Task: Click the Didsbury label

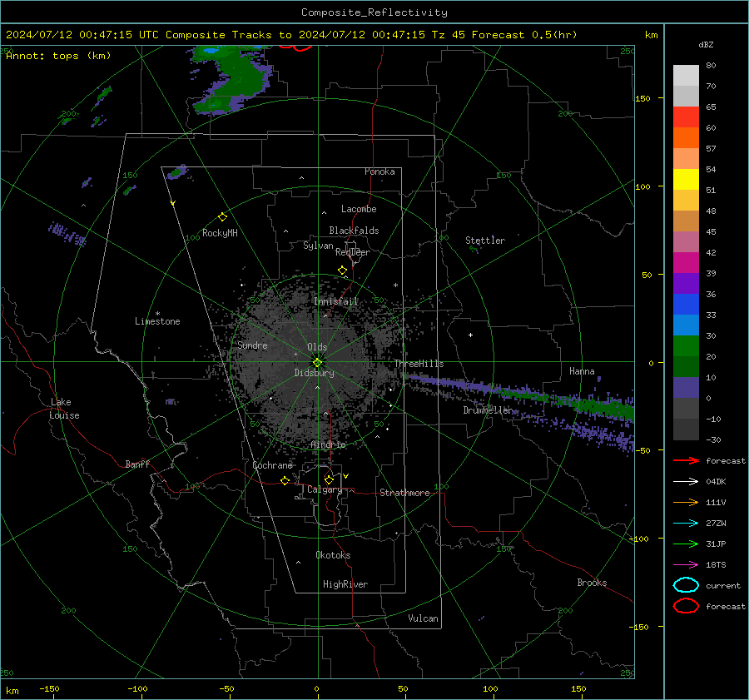Action: [314, 373]
